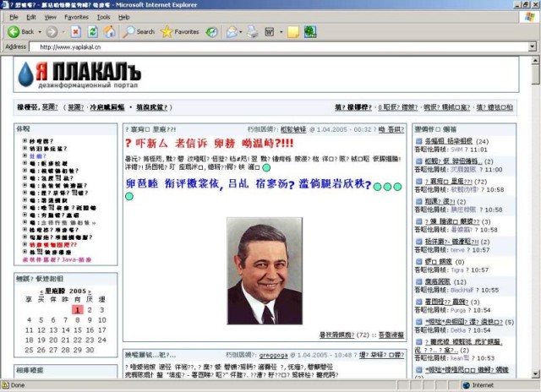541x392 pixels.
Task: Click the portrait photo of smiling man
Action: (x=265, y=270)
